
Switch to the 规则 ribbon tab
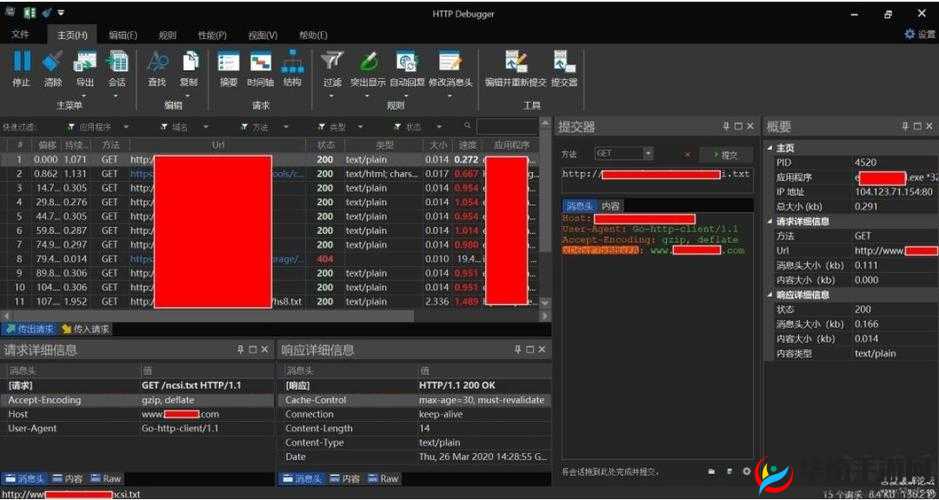point(167,35)
